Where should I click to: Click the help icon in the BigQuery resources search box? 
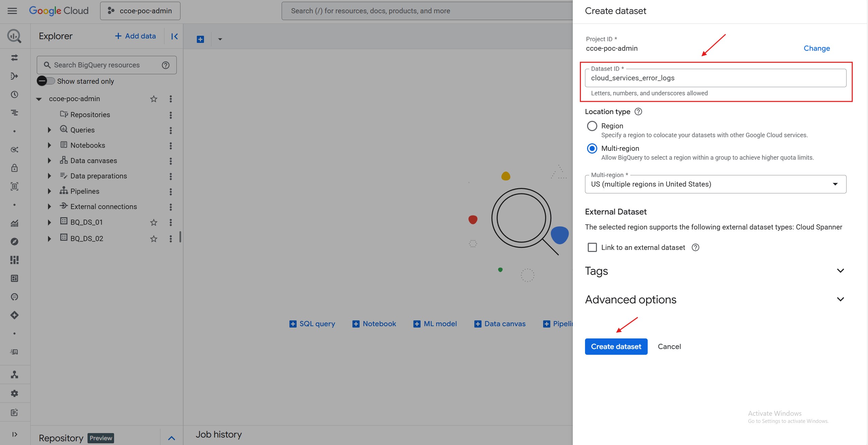coord(165,65)
